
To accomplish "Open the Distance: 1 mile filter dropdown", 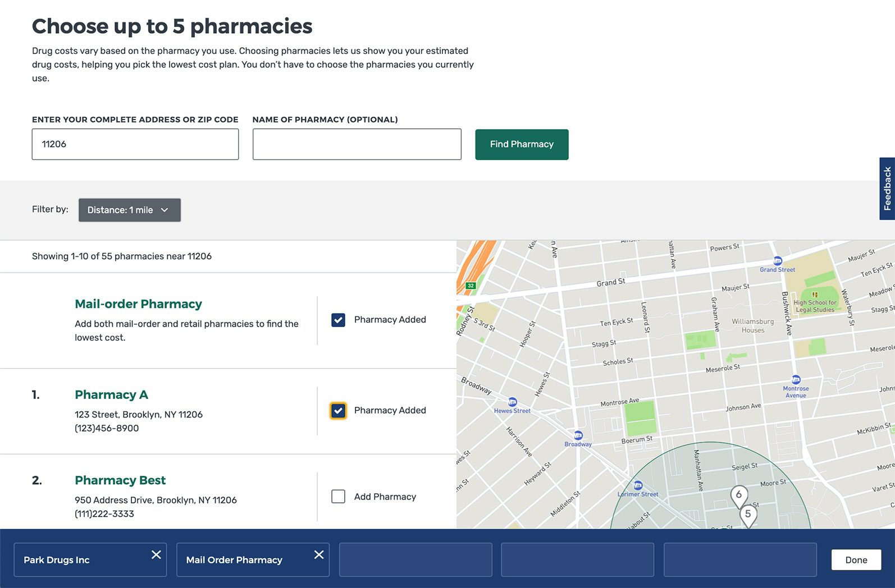I will tap(130, 210).
